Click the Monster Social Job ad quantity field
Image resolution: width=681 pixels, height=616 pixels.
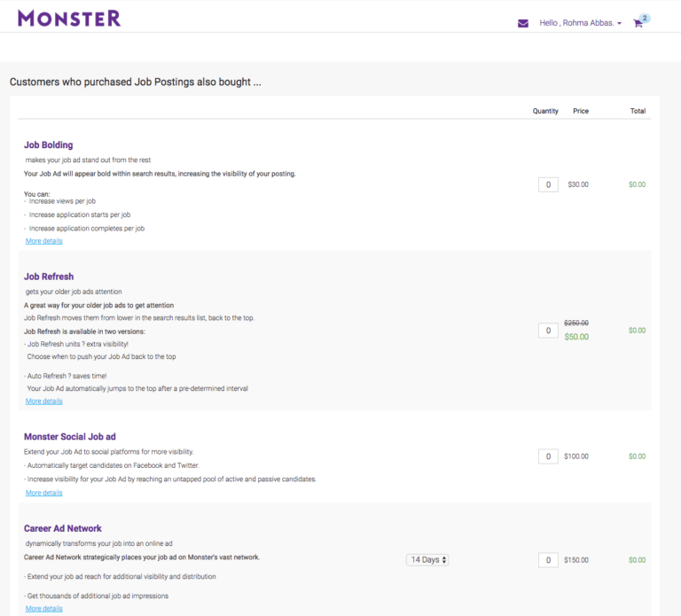click(x=548, y=456)
